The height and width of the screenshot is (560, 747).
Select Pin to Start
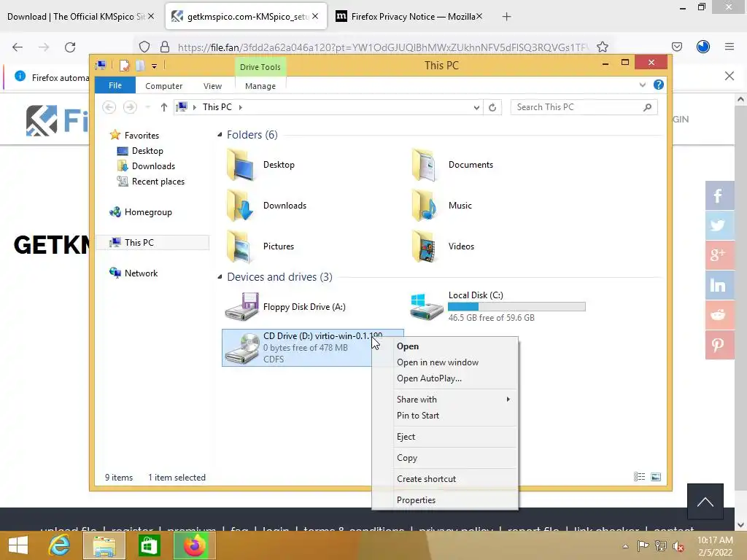pyautogui.click(x=418, y=416)
